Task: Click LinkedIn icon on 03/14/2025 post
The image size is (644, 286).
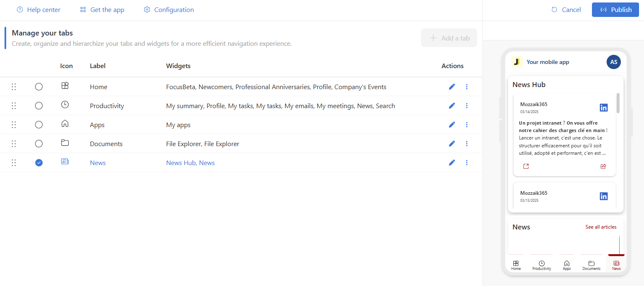Action: pos(604,108)
